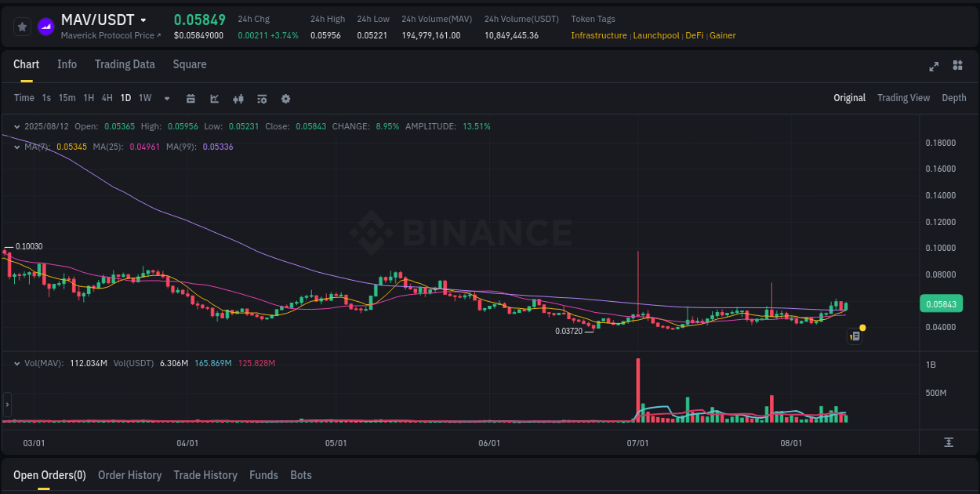The height and width of the screenshot is (494, 980).
Task: Open the chart date range picker
Action: pyautogui.click(x=191, y=98)
